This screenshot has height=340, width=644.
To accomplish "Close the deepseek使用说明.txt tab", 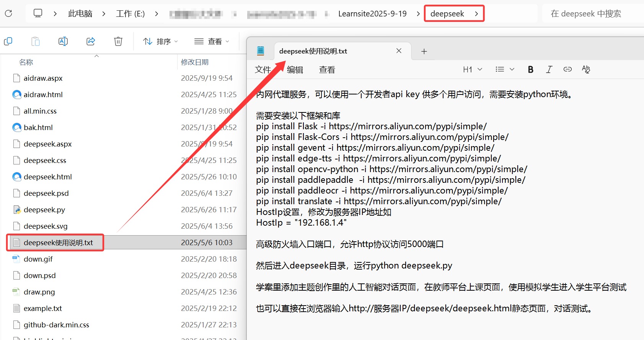I will coord(399,51).
